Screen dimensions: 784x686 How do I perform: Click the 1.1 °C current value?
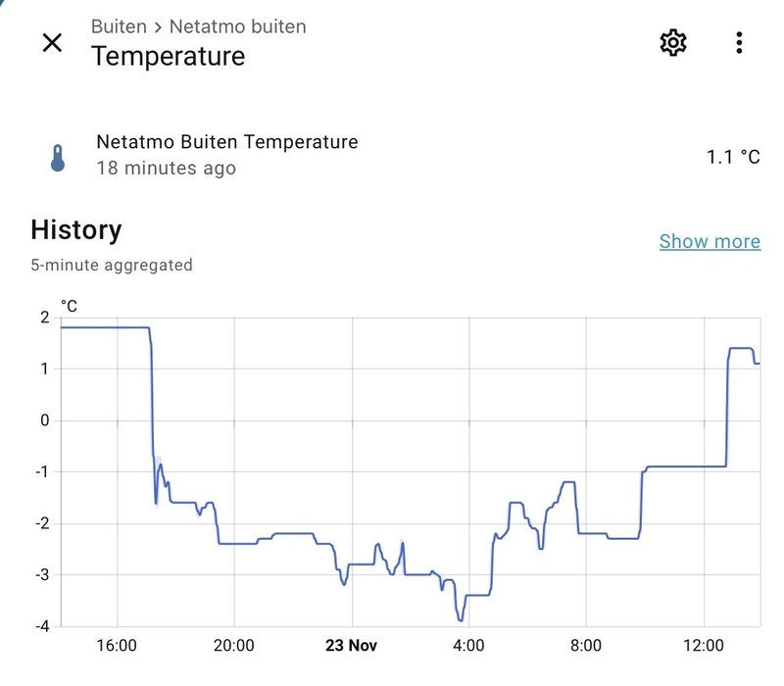[733, 157]
